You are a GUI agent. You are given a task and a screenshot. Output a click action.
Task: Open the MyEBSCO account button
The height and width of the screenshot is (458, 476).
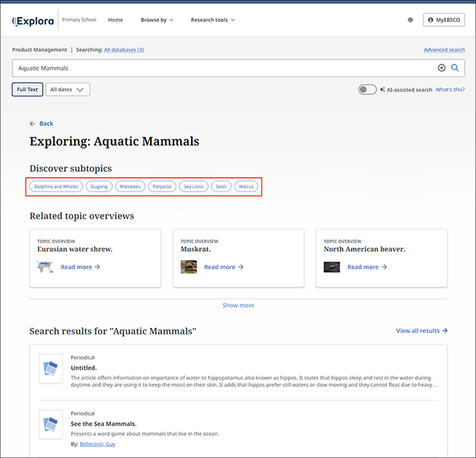pyautogui.click(x=444, y=20)
